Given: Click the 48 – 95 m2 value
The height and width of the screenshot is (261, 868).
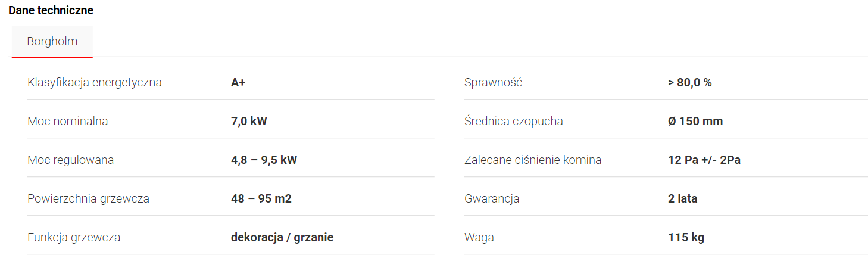Looking at the screenshot, I should coord(261,198).
